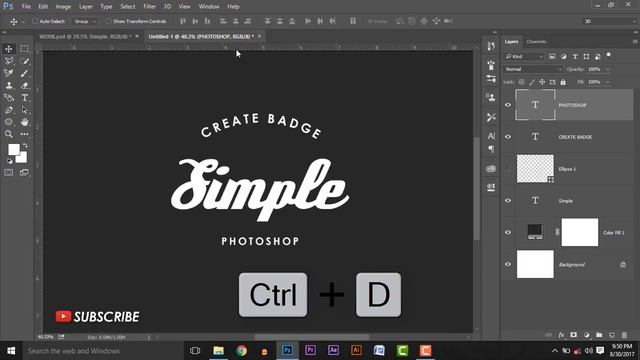
Task: Select the Pen tool
Action: (9, 110)
